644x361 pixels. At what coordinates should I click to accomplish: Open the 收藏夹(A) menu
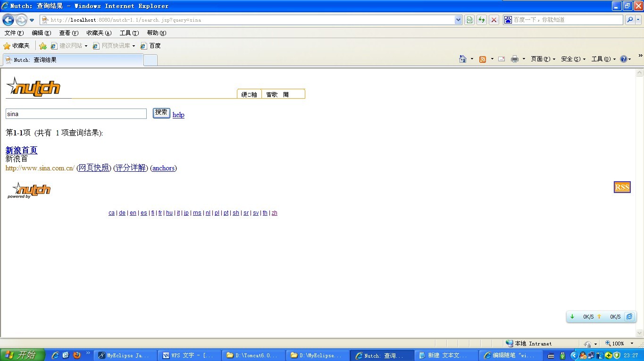pos(99,33)
